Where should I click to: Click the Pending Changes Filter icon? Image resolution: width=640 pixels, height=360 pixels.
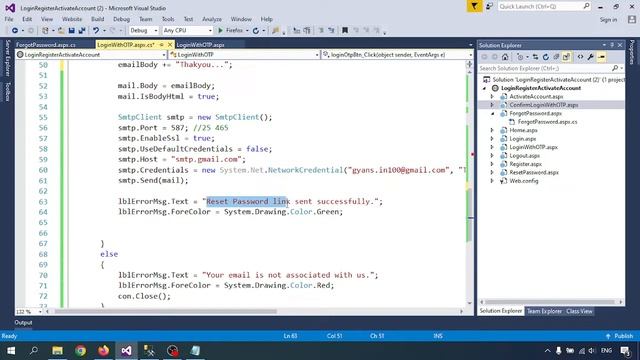tap(521, 57)
